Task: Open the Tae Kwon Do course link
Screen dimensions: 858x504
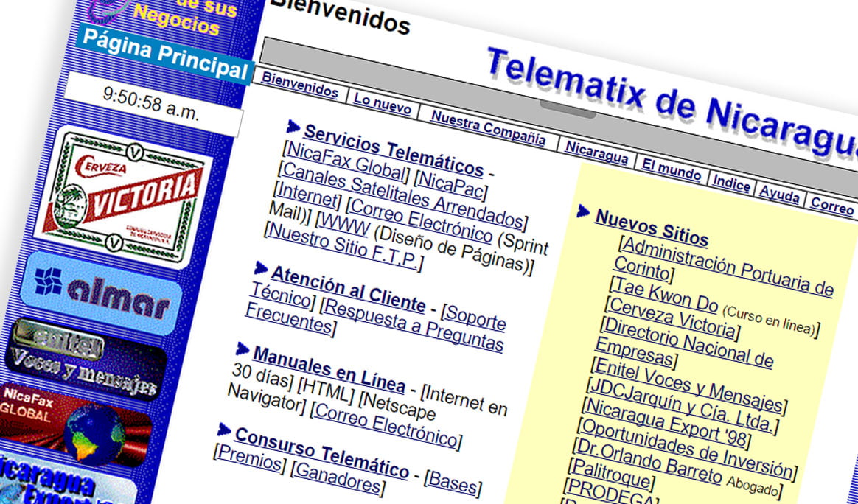Action: [665, 295]
